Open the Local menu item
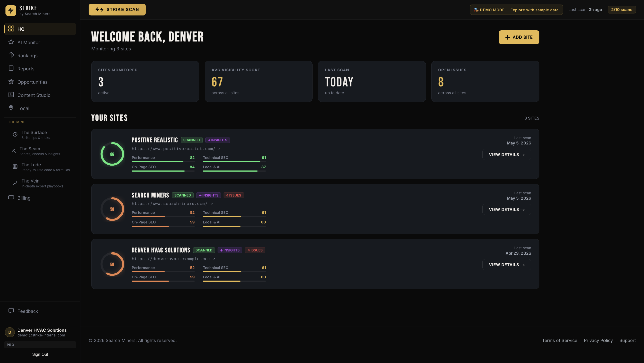Image resolution: width=644 pixels, height=363 pixels. [40, 108]
